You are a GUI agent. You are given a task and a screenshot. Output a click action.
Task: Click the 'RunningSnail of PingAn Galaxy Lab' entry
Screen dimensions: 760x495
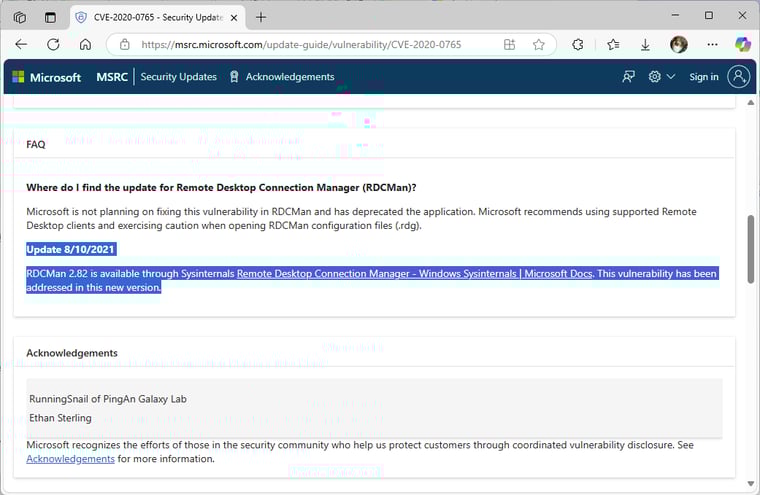(x=108, y=399)
